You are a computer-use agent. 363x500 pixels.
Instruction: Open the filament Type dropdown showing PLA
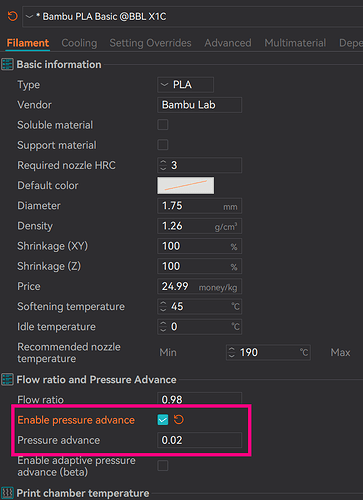(x=185, y=85)
